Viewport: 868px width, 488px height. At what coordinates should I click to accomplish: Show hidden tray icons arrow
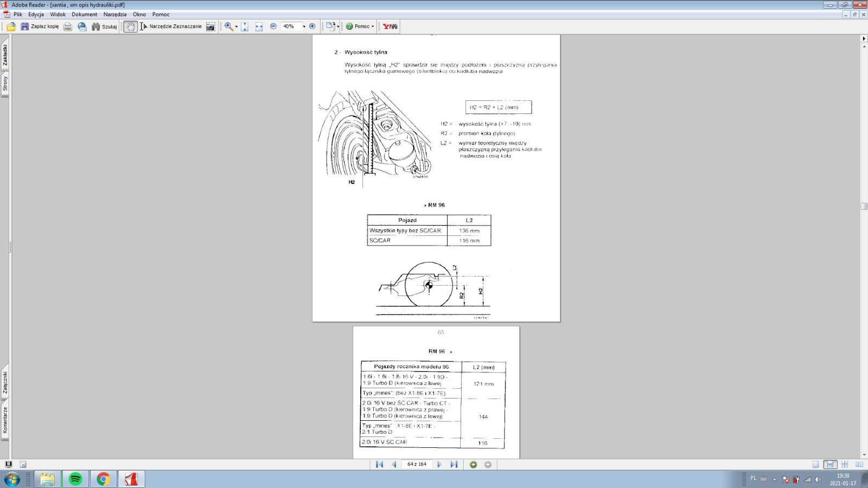click(774, 479)
